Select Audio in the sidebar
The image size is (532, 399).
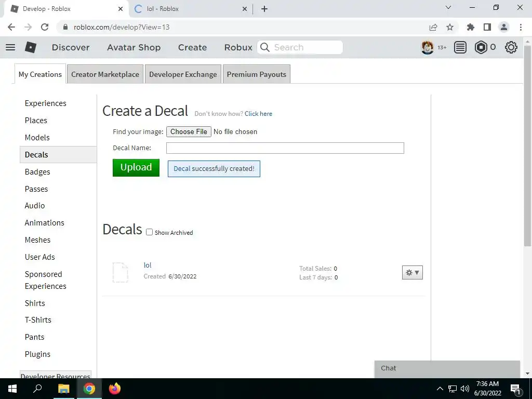pyautogui.click(x=35, y=206)
